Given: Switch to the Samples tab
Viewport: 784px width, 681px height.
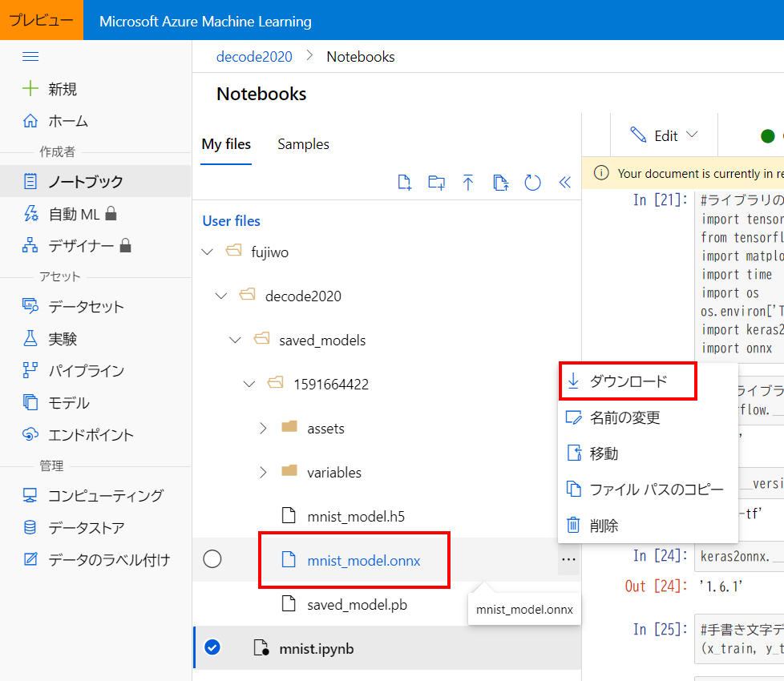Looking at the screenshot, I should 304,144.
